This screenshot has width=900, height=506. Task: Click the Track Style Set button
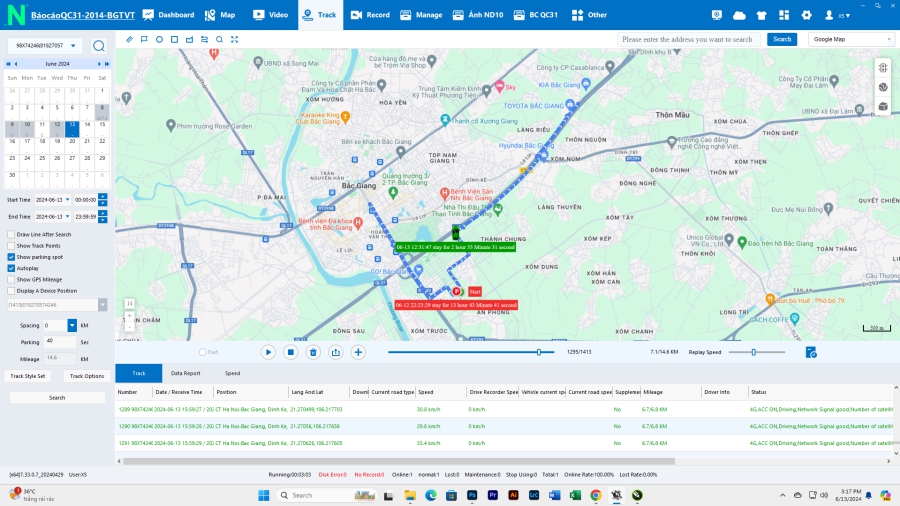28,376
